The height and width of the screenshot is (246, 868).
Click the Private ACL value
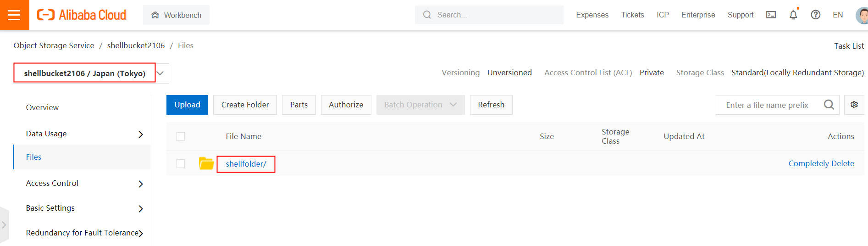652,73
